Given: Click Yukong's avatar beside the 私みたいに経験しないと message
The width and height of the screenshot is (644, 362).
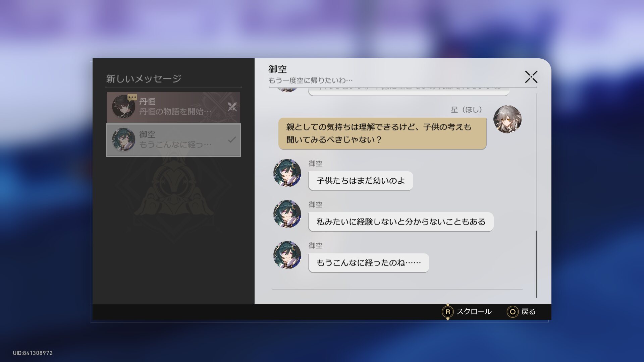Looking at the screenshot, I should (x=287, y=214).
